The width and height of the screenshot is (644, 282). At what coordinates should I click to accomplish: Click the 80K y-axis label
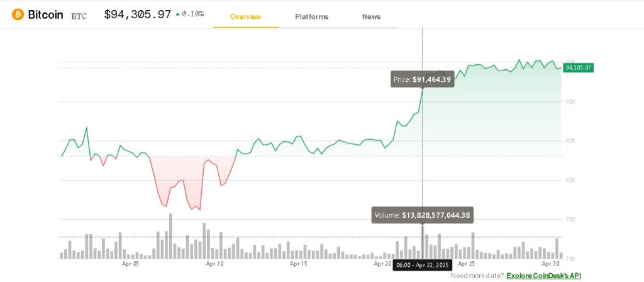coord(571,181)
